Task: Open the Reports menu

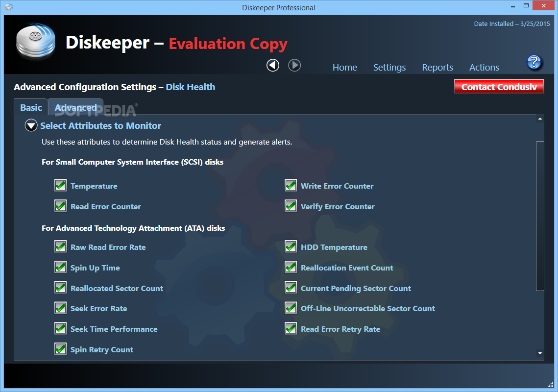Action: point(437,67)
